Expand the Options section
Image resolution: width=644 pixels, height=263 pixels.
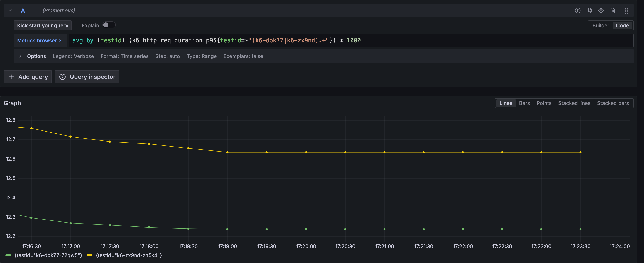pyautogui.click(x=20, y=56)
